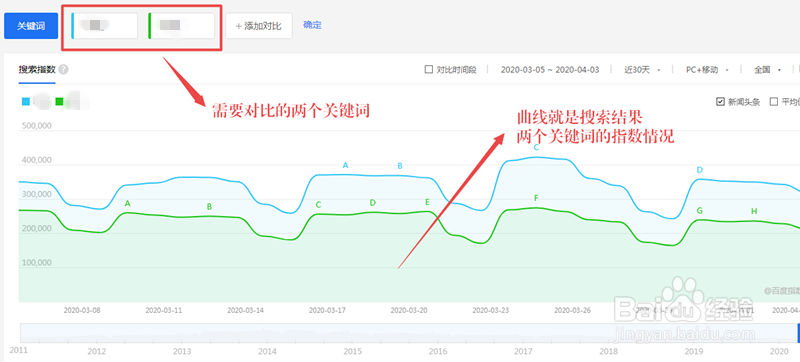
Task: Click blue news marker C at peak
Action: [x=536, y=148]
